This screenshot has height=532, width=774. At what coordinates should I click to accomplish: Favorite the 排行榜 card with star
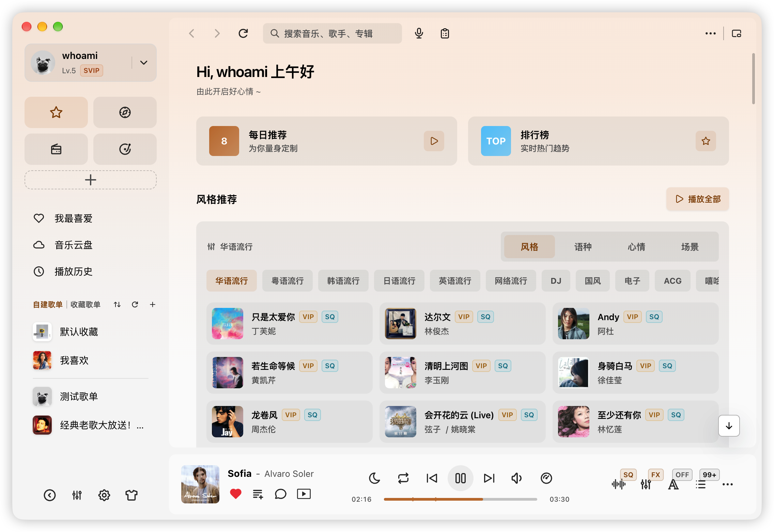tap(706, 141)
